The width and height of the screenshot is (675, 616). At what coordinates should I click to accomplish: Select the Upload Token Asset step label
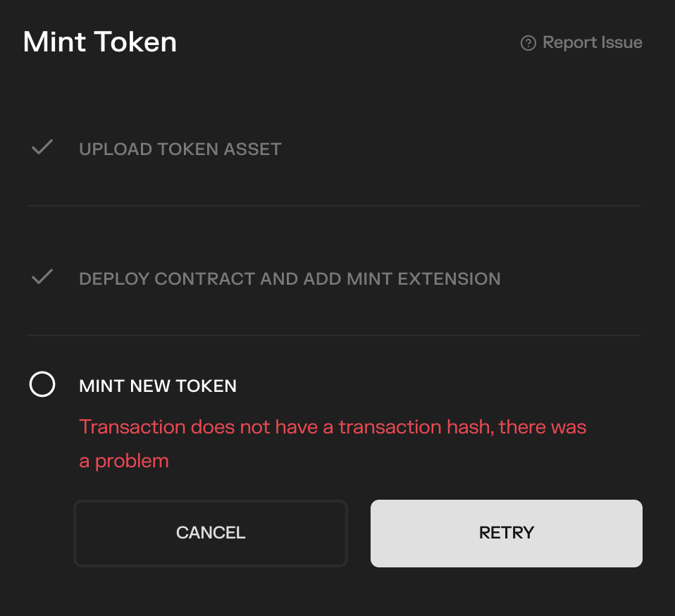(x=180, y=149)
